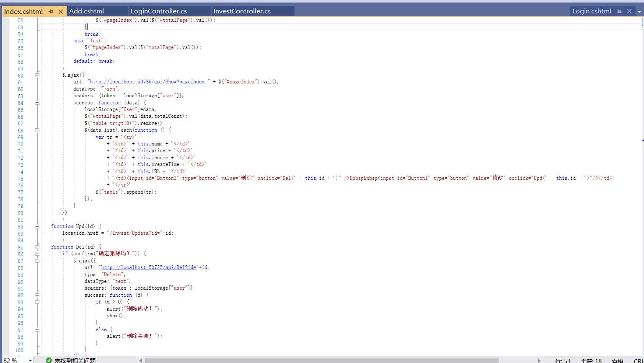Collapse success function (d) at line 92

coord(37,295)
